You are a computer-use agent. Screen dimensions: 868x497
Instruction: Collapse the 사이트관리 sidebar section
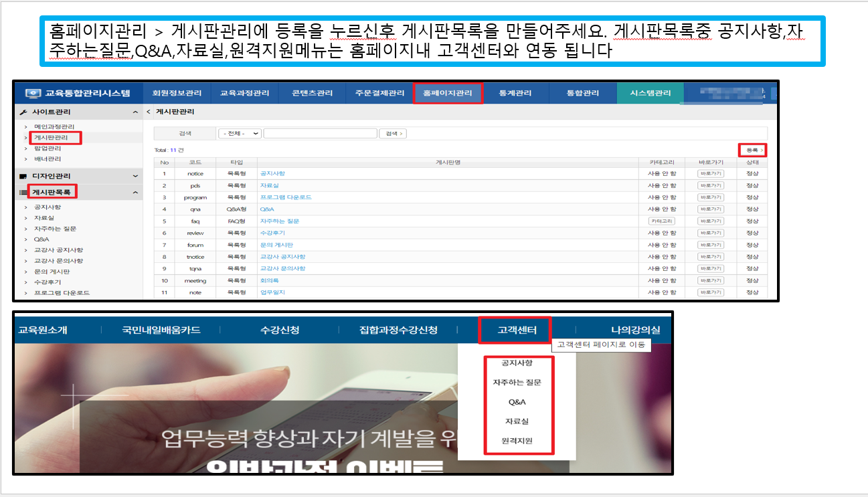tap(136, 112)
